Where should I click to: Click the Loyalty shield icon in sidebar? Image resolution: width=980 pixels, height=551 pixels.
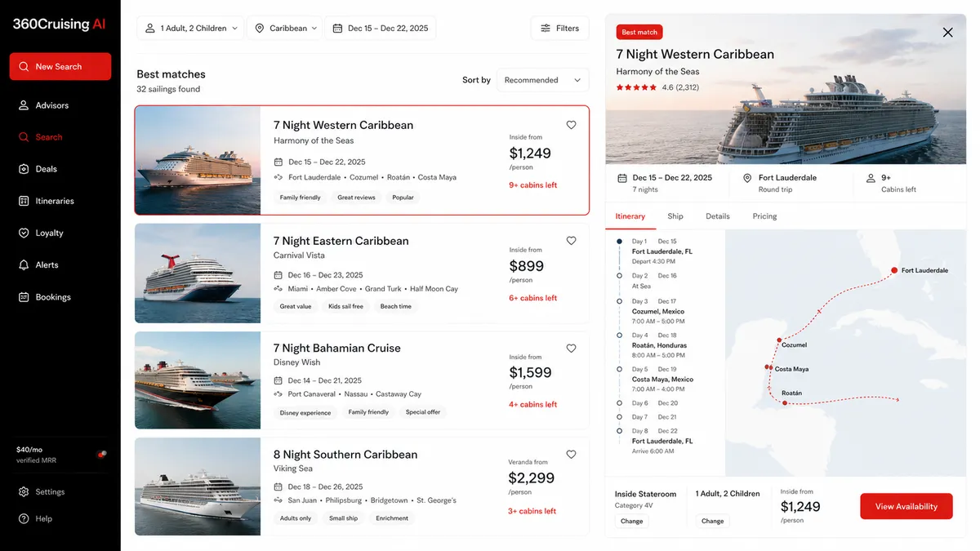[x=24, y=233]
